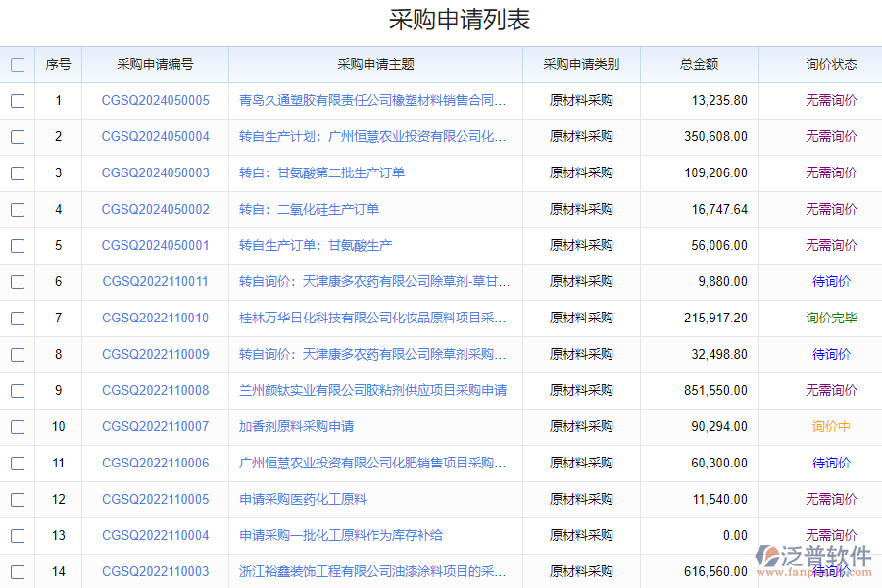Click the 采购申请类别 column header

pyautogui.click(x=580, y=64)
